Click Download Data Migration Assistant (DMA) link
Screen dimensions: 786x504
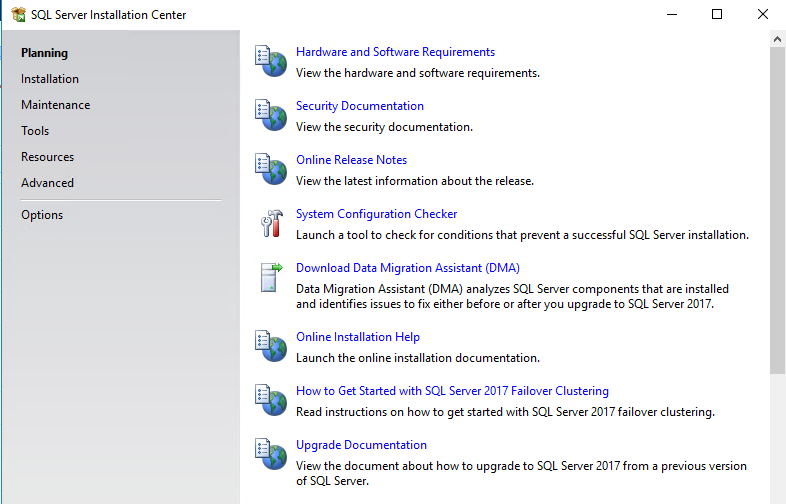408,268
